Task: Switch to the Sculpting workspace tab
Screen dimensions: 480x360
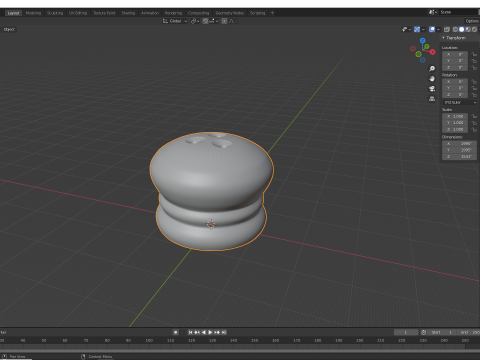Action: pos(55,13)
